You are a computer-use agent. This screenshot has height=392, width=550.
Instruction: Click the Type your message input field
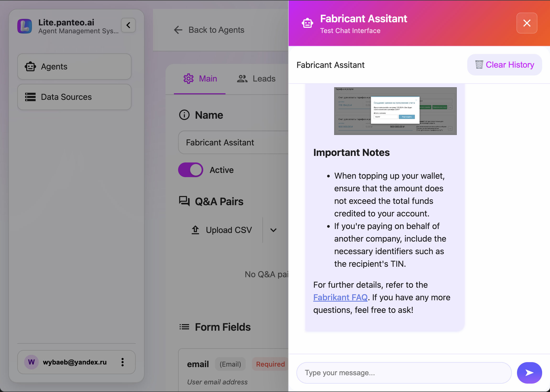[x=403, y=373]
